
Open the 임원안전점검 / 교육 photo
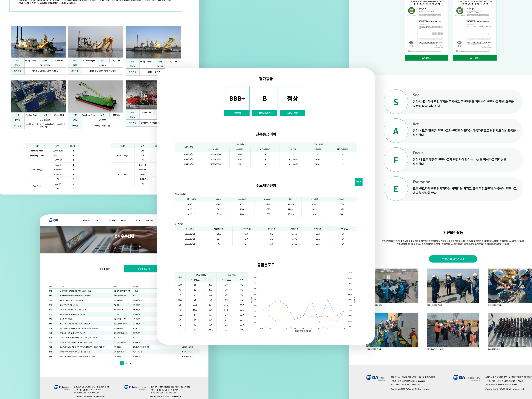[x=453, y=286]
